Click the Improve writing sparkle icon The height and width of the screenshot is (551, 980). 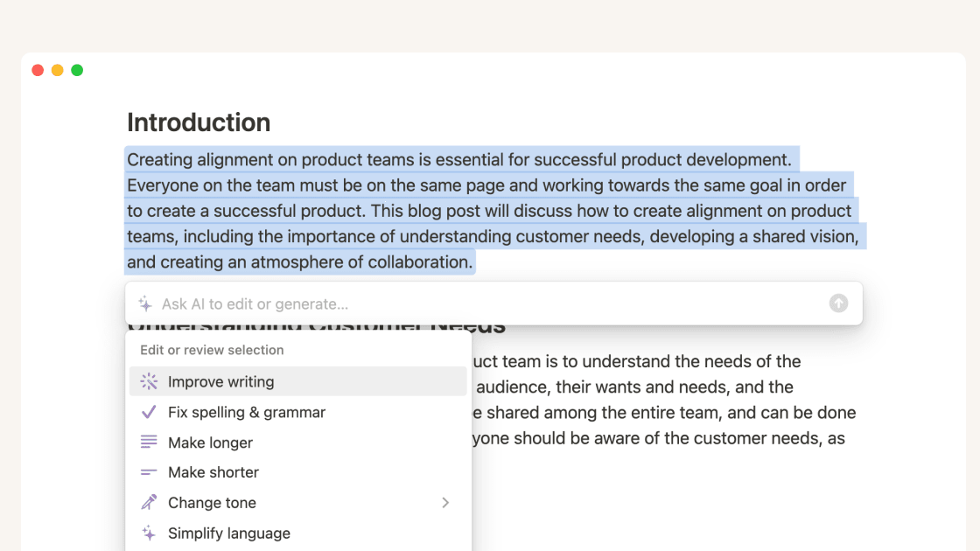tap(149, 381)
